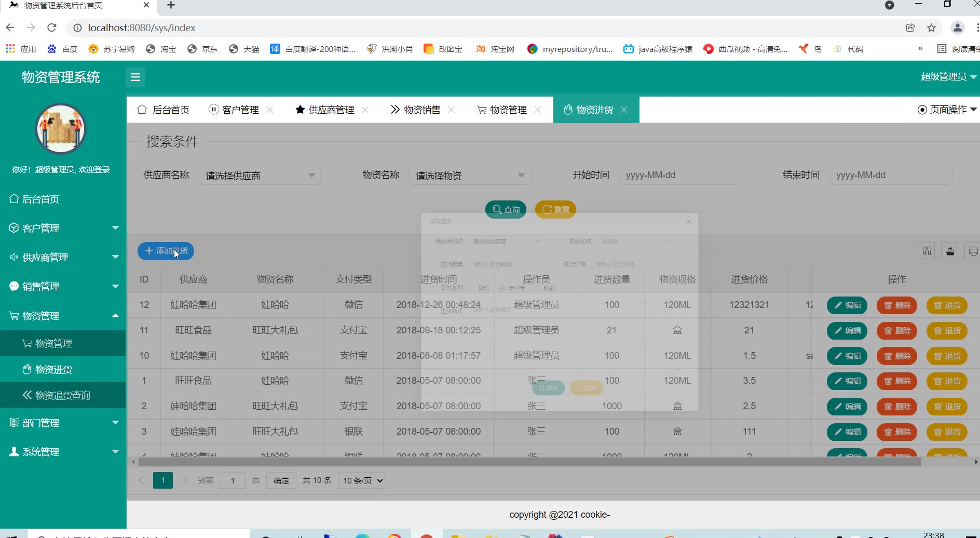Close the 物资进货 tab with its X
This screenshot has width=980, height=538.
pyautogui.click(x=624, y=110)
